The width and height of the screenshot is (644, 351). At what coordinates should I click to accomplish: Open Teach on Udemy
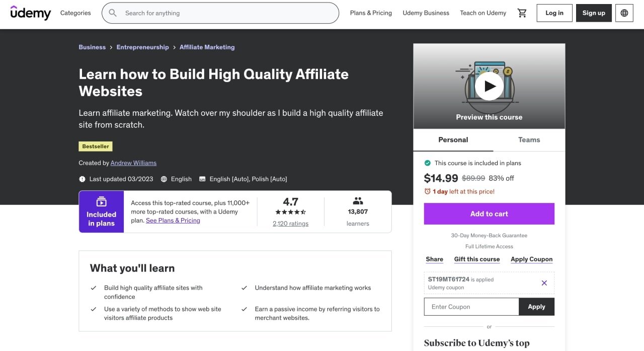pos(483,13)
